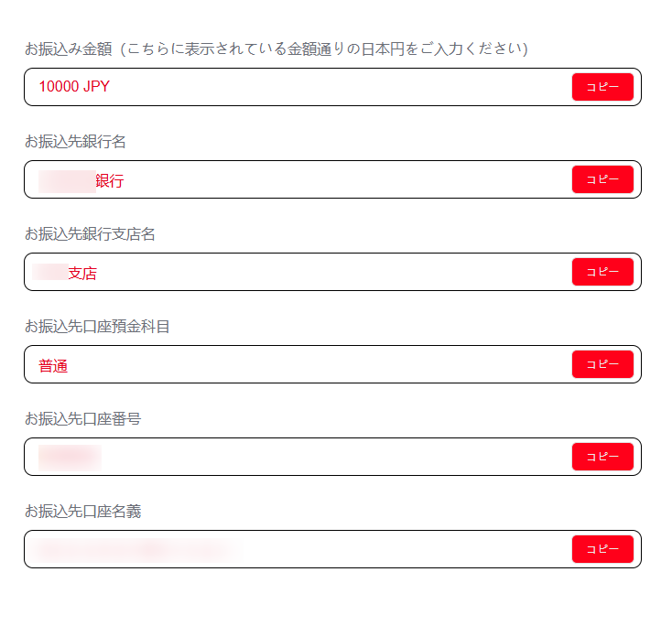Click the Japanese yen amount instruction note

[x=325, y=49]
